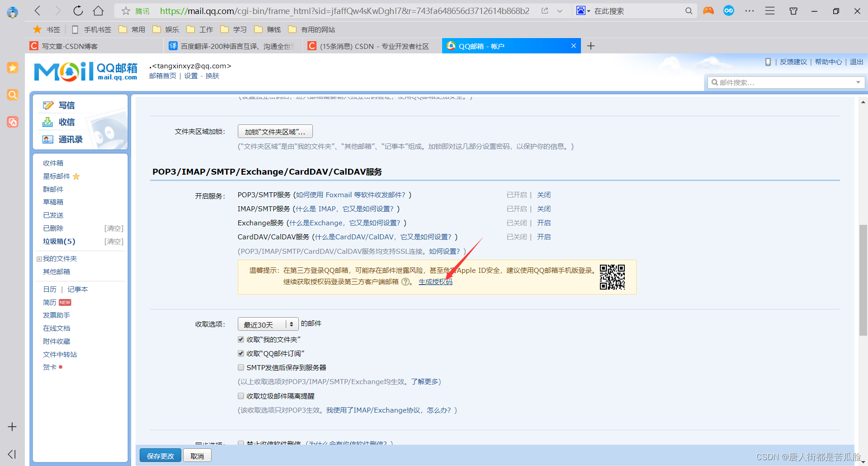Viewport: 868px width, 466px height.
Task: Go to 邮箱首页
Action: [163, 76]
